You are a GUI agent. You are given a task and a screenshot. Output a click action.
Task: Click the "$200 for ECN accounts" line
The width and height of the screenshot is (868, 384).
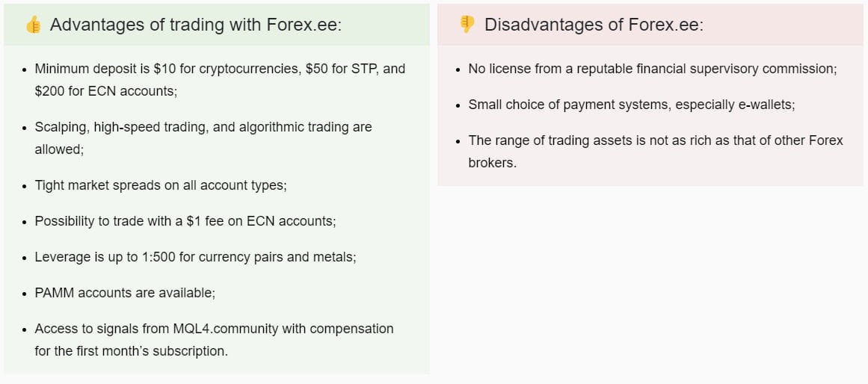(105, 91)
